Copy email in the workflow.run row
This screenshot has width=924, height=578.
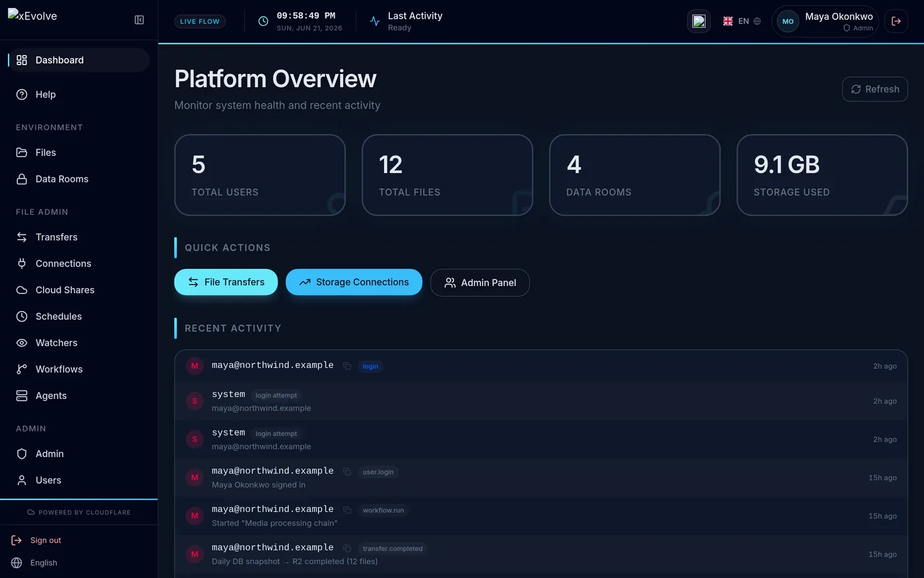click(x=347, y=510)
